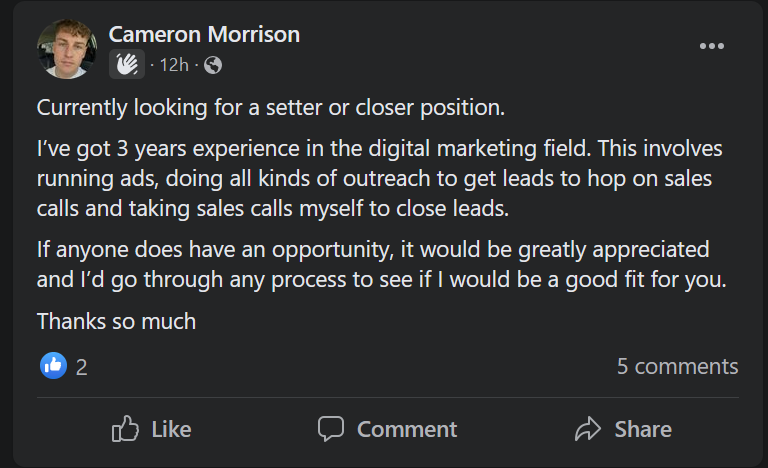
Task: Click the waving hand badge icon
Action: coord(127,65)
